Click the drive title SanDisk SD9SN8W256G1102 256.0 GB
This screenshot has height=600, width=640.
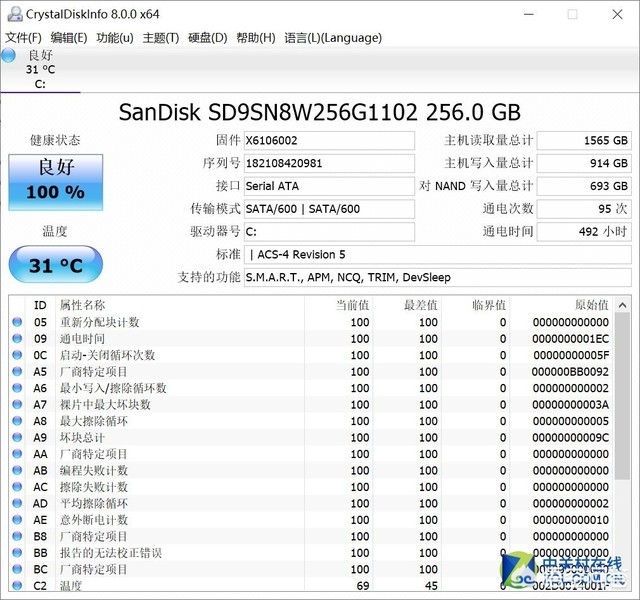(x=320, y=112)
